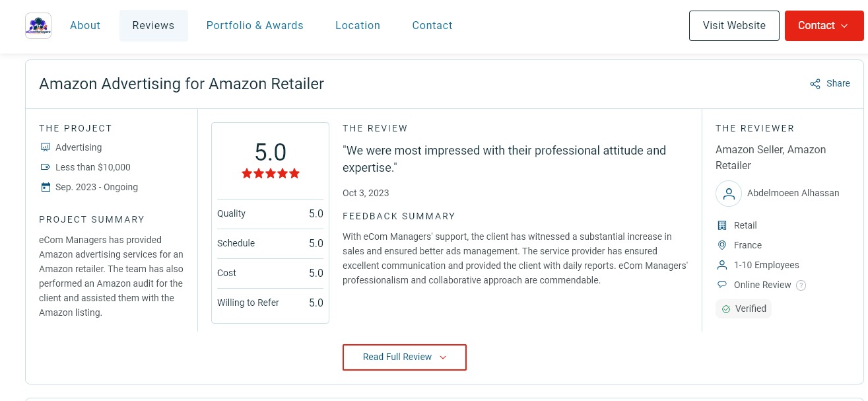Click the location pin icon by France

721,245
